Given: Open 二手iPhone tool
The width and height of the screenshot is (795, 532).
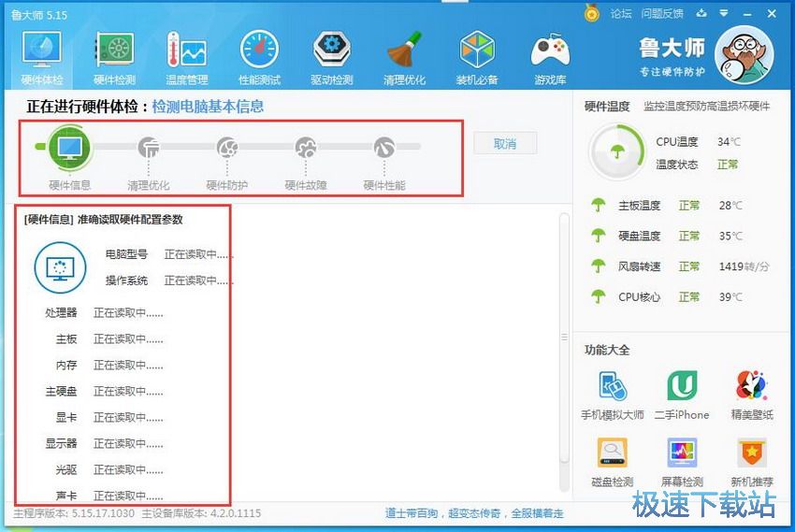Looking at the screenshot, I should pyautogui.click(x=682, y=396).
